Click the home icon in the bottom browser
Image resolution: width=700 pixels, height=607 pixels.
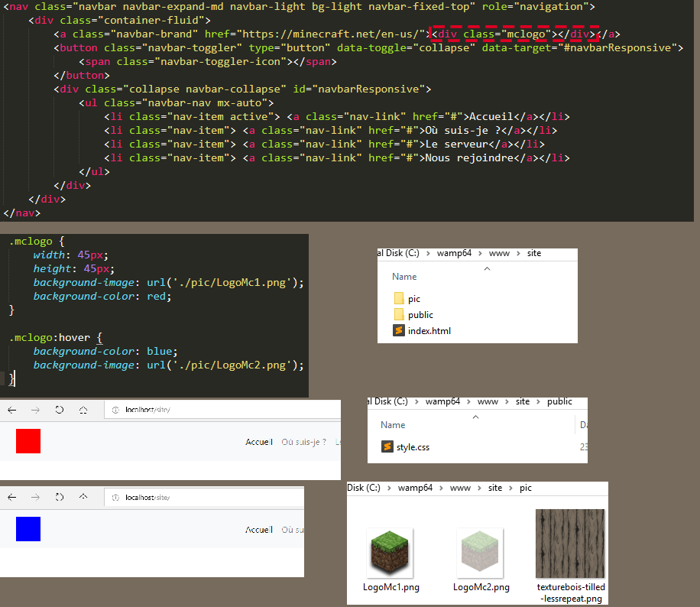tap(84, 497)
